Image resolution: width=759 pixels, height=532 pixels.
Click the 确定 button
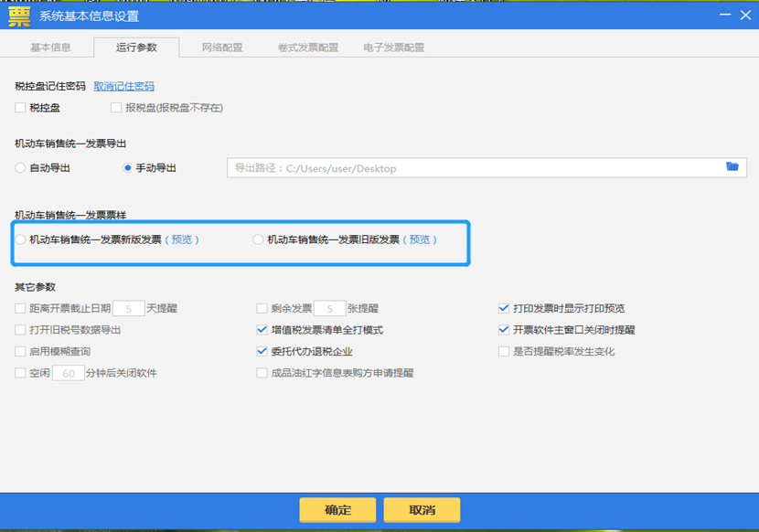tap(337, 510)
